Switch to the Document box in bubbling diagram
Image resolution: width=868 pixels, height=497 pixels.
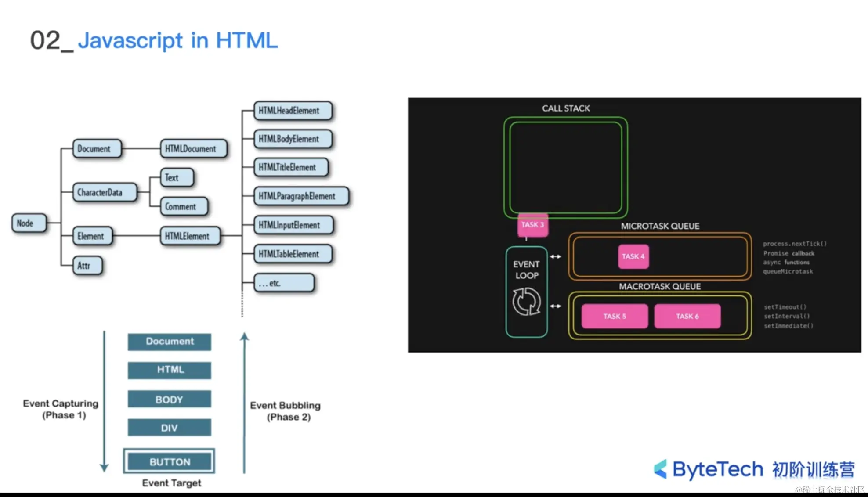pos(169,342)
